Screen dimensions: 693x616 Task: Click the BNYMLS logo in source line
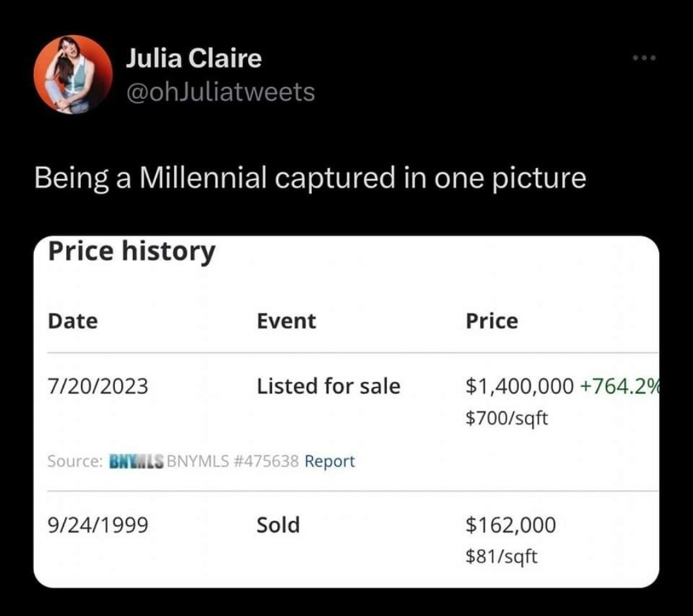tap(137, 461)
